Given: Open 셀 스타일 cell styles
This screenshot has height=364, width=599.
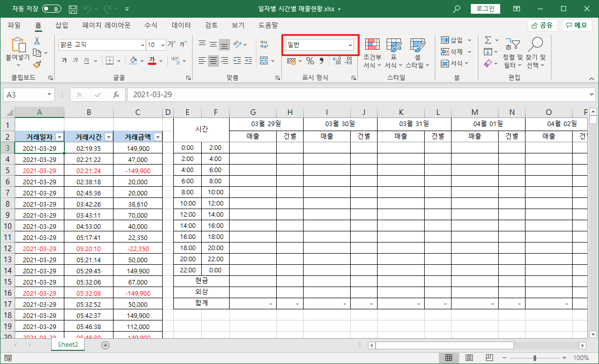Looking at the screenshot, I should [x=417, y=53].
